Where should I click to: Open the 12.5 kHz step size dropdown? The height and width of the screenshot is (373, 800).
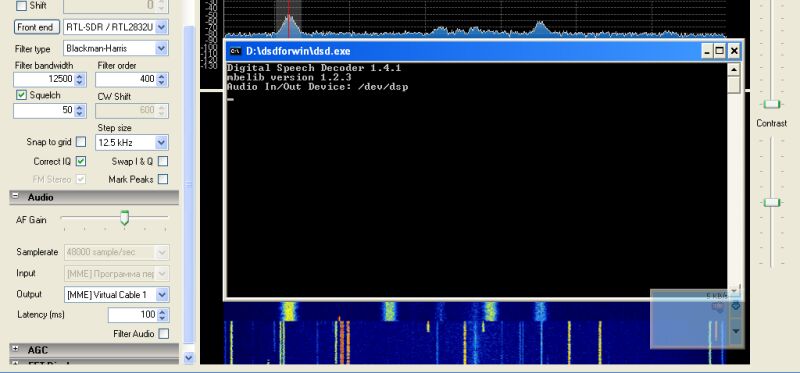click(x=161, y=143)
